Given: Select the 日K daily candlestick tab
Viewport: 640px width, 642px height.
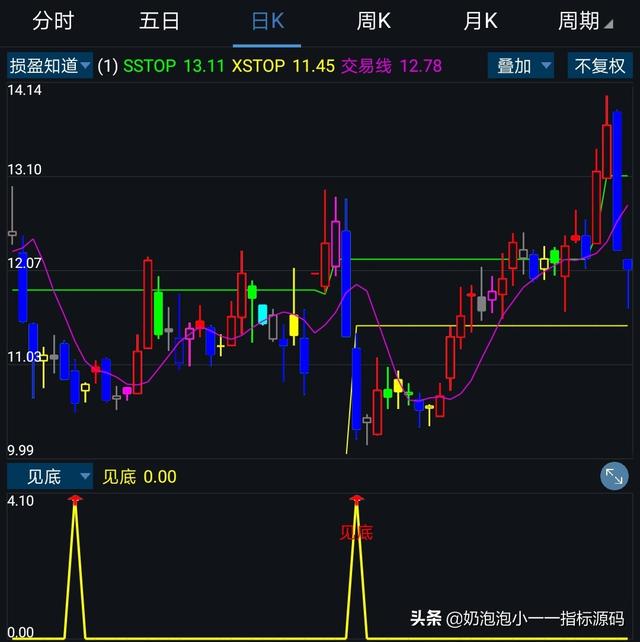Looking at the screenshot, I should click(267, 21).
